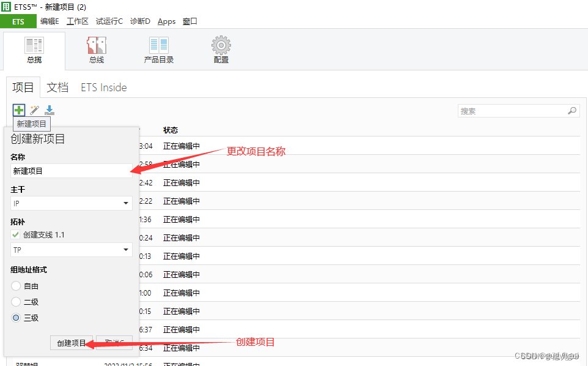Viewport: 588px width, 366px height.
Task: Switch to the ETS Inside tab
Action: [x=104, y=88]
